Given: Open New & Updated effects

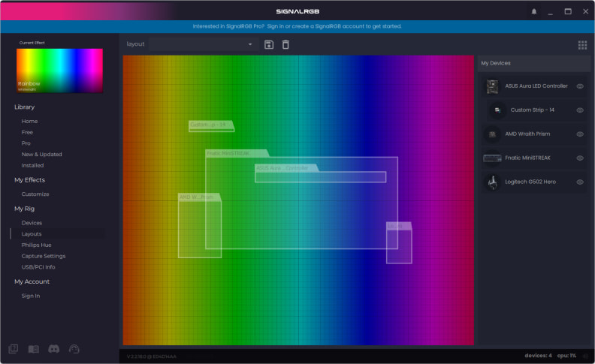Looking at the screenshot, I should (x=42, y=155).
